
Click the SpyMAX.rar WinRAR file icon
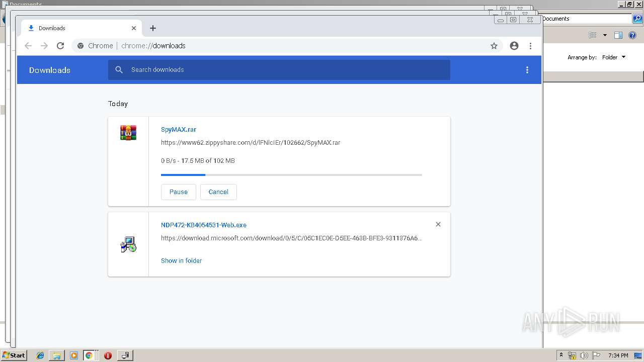128,133
